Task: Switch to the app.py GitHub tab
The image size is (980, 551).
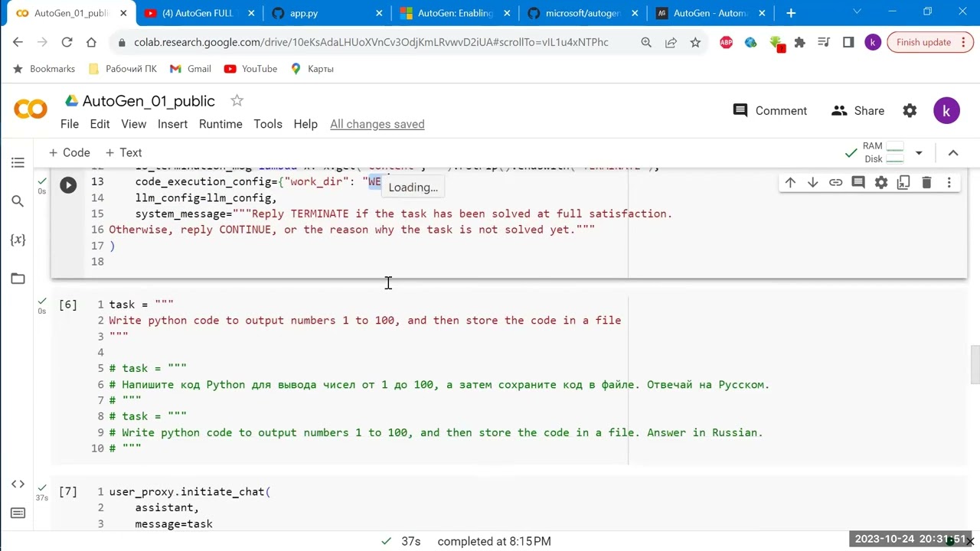Action: point(325,13)
